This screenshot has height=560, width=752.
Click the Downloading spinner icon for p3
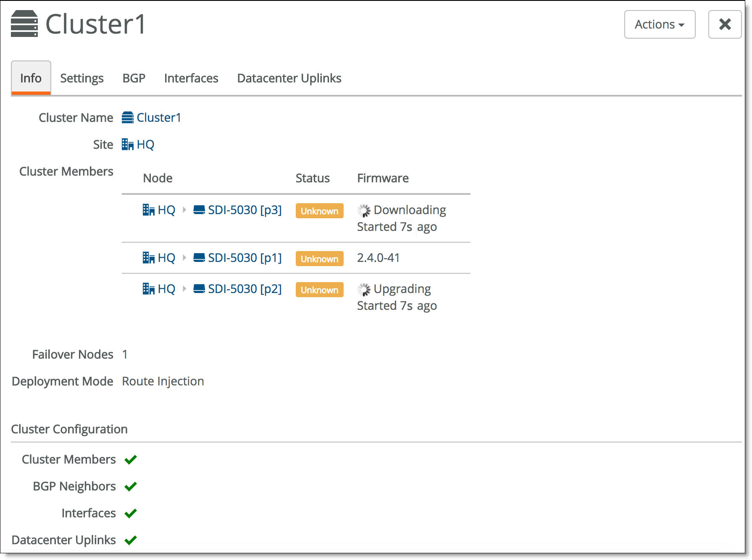point(364,210)
